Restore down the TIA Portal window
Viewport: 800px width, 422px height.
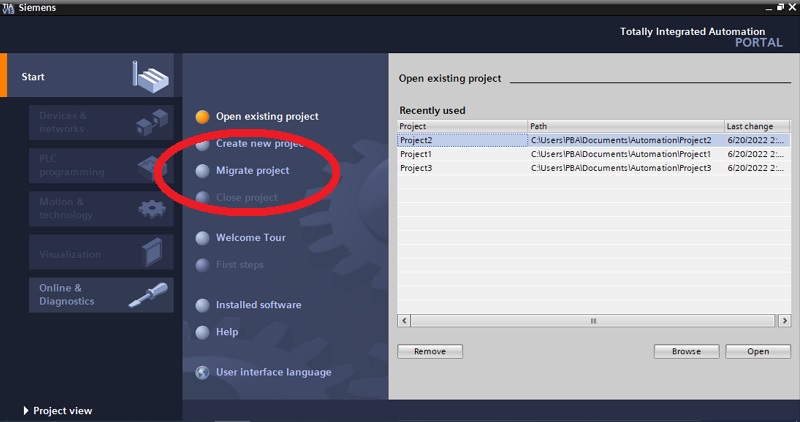coord(781,7)
